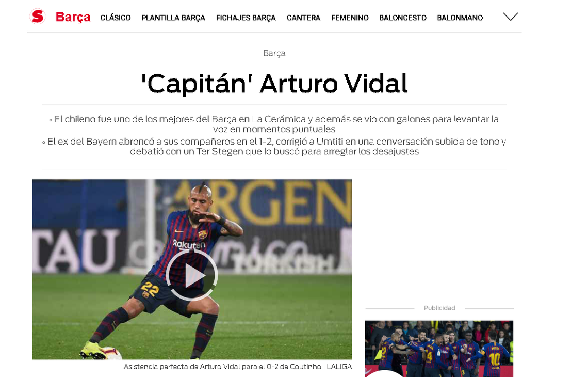Click the Arturo Vidal video image

[x=192, y=269]
